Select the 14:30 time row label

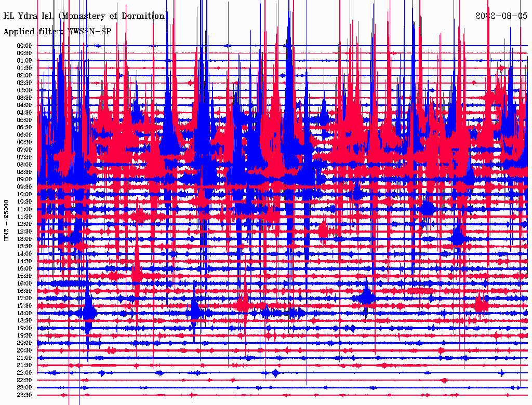(x=24, y=262)
